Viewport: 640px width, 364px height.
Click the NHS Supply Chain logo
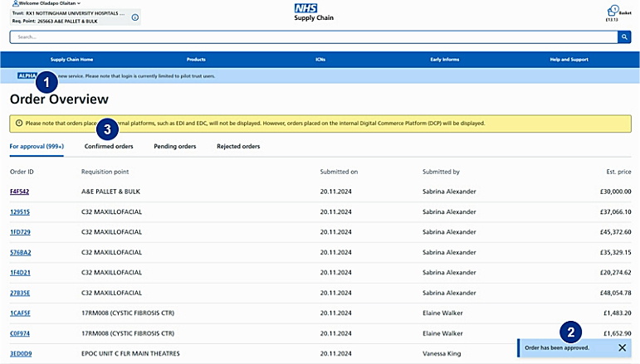tap(314, 12)
